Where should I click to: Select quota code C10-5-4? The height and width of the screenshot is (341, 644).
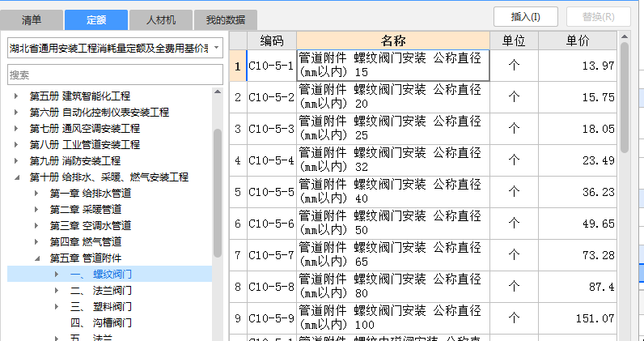(x=272, y=160)
